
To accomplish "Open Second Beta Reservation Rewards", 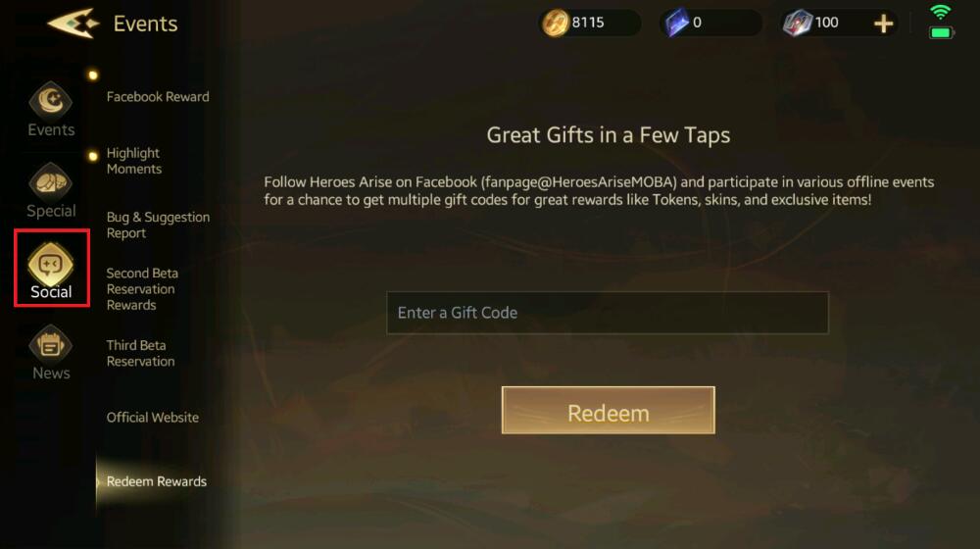I will click(142, 289).
